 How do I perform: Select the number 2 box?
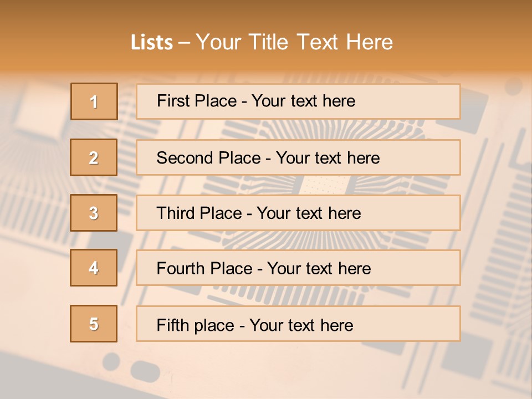coord(94,157)
